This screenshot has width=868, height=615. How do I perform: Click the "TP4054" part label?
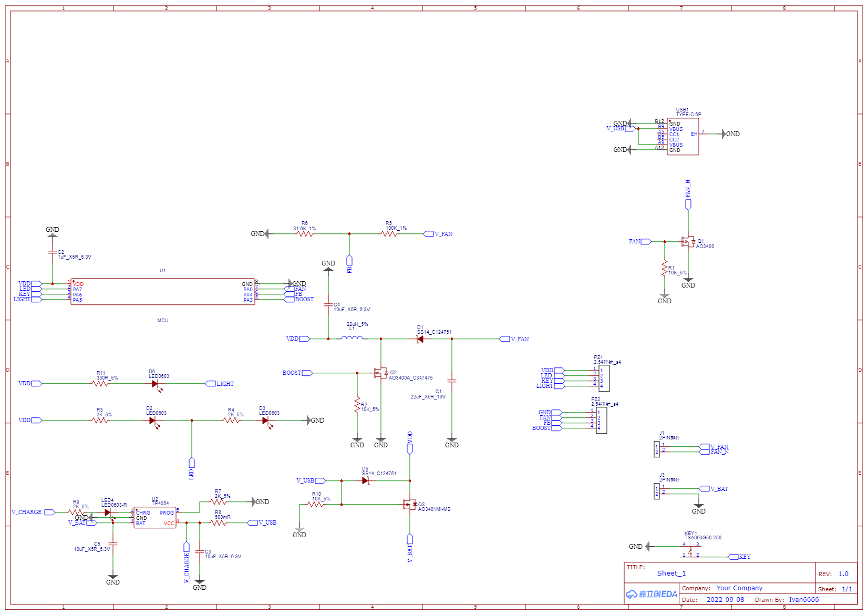point(160,504)
